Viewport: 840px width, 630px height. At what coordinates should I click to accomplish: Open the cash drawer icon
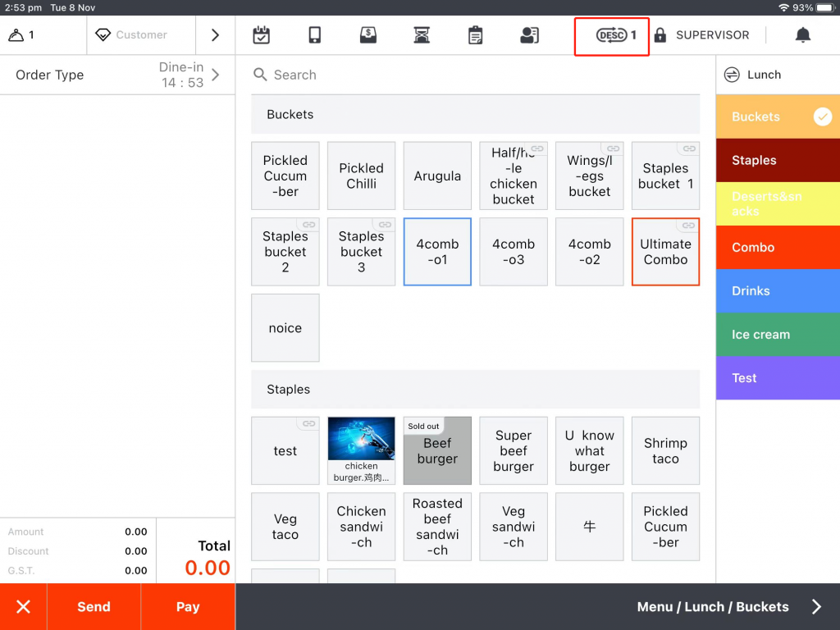(368, 35)
